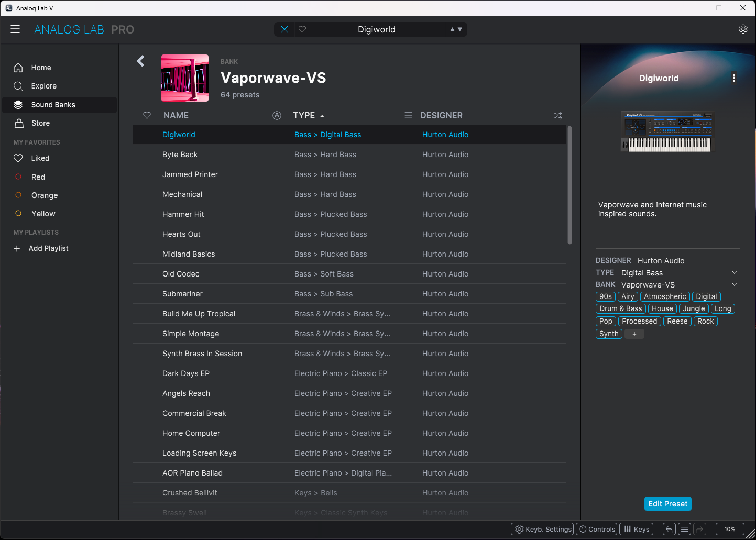Open Keyb. Settings panel

(543, 529)
